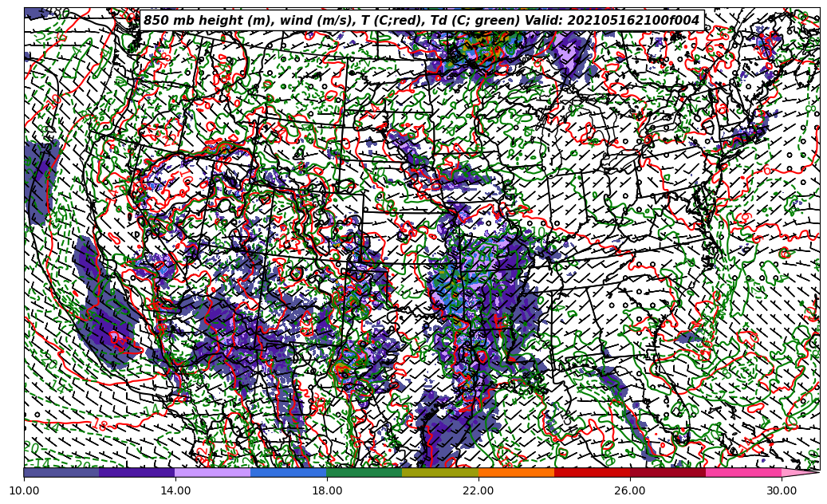Click the 26.00 colorbar tick label
The height and width of the screenshot is (504, 827).
coord(630,491)
